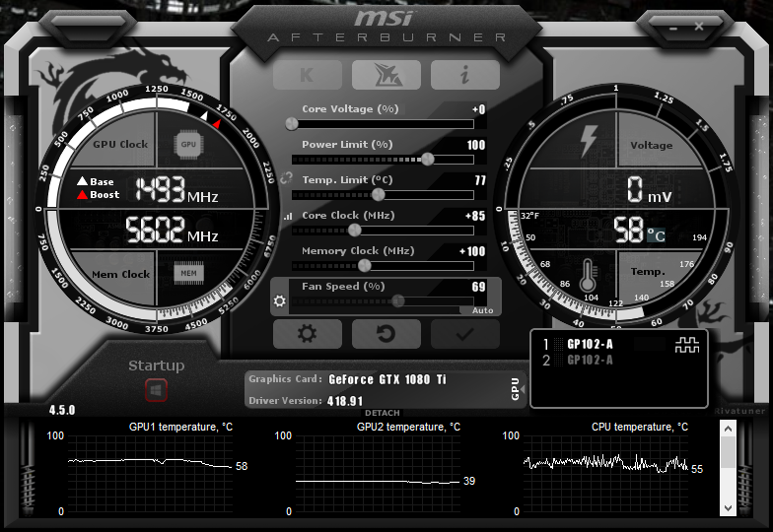The image size is (773, 532).
Task: Click the GPU chip icon in gauge
Action: coord(188,144)
